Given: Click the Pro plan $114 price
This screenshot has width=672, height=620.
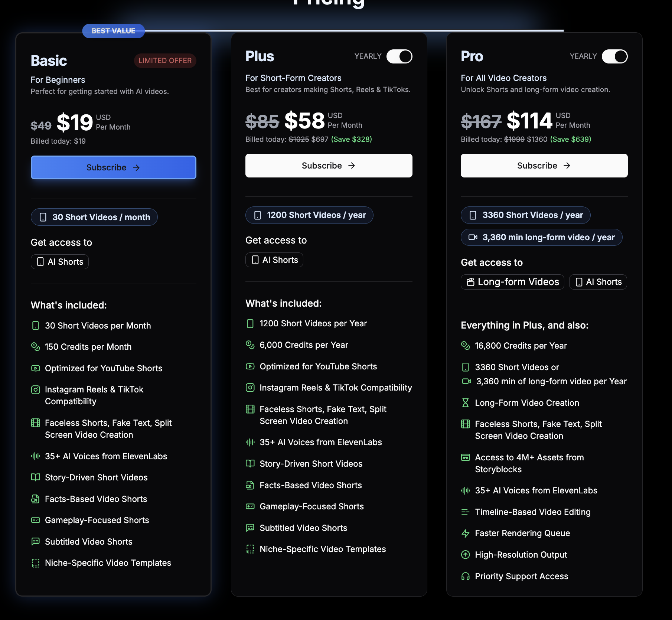Looking at the screenshot, I should (529, 120).
